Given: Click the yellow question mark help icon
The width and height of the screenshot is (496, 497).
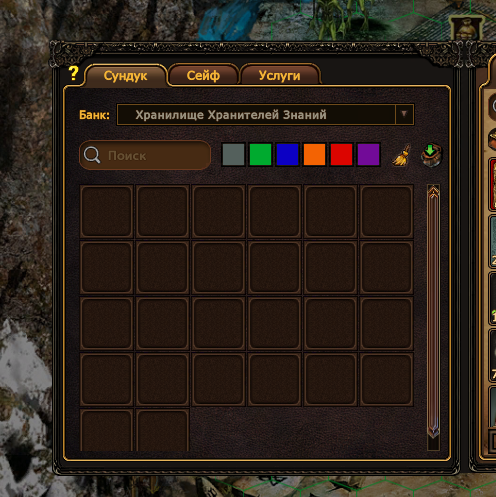Looking at the screenshot, I should tap(73, 73).
